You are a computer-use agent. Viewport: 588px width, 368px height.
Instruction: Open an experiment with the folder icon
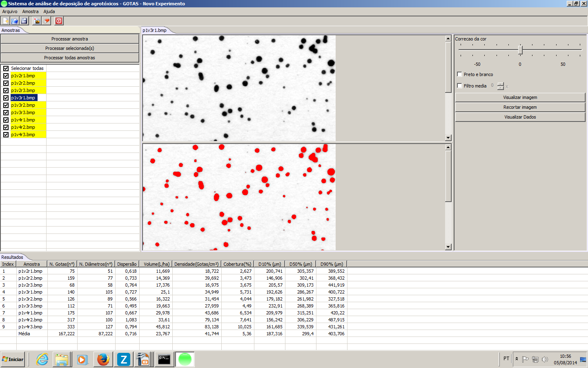pos(15,21)
